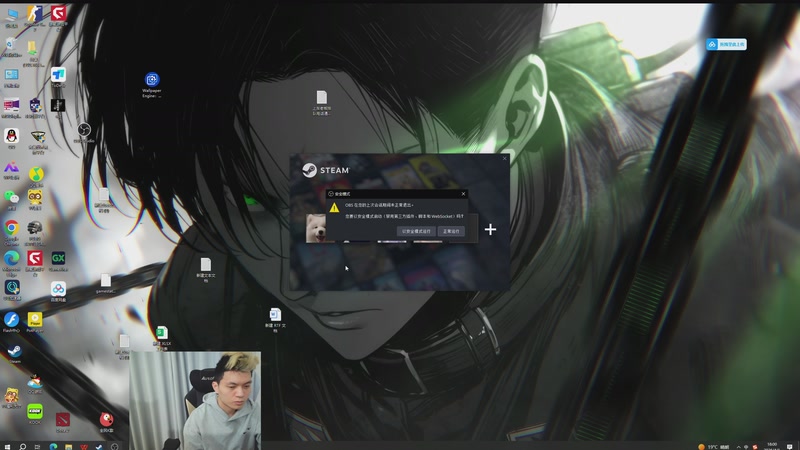Open the OBS Studio desktop icon
The width and height of the screenshot is (800, 450).
pos(84,132)
